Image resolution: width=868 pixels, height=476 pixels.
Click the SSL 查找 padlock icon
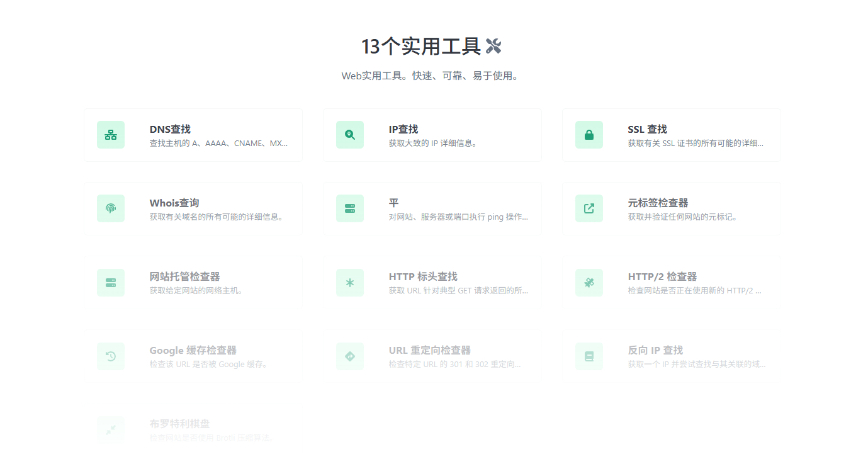click(589, 135)
